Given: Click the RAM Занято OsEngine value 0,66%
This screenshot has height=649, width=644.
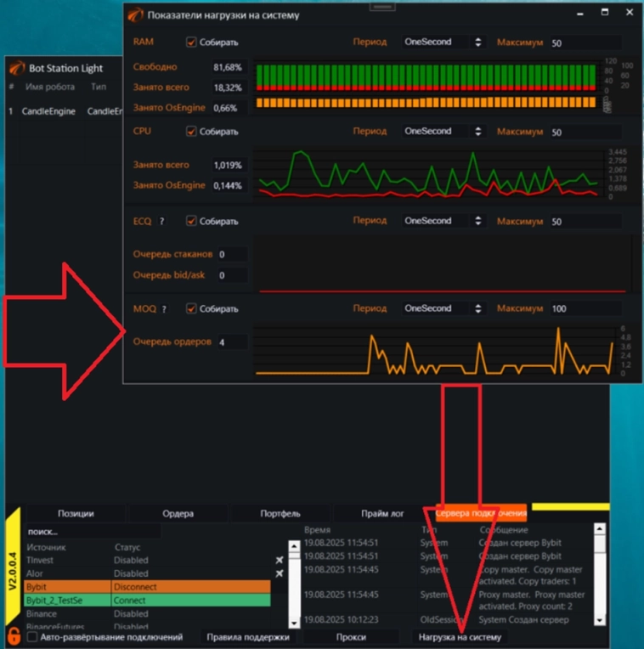Looking at the screenshot, I should [229, 108].
